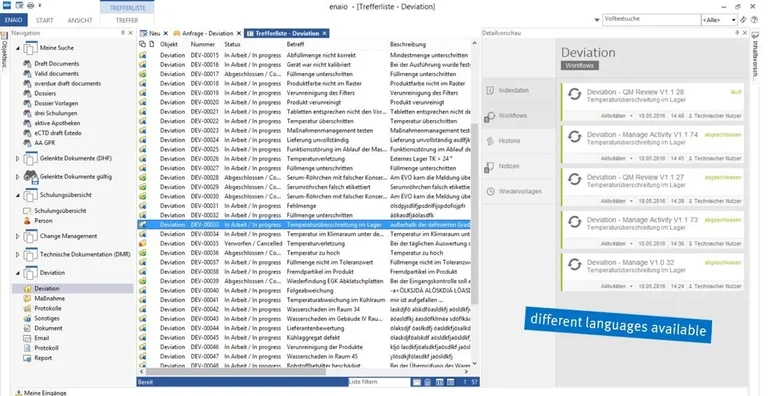Collapse the Meine Suche tree node
Image resolution: width=768 pixels, height=396 pixels.
pyautogui.click(x=18, y=48)
